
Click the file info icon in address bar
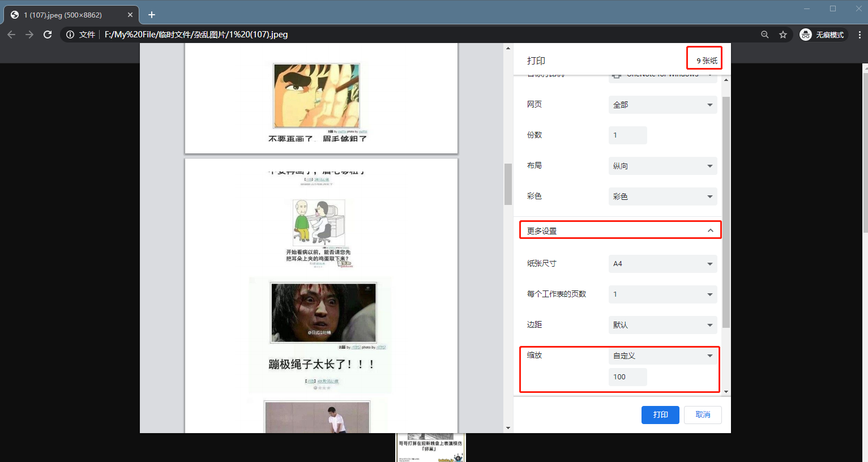coord(70,35)
